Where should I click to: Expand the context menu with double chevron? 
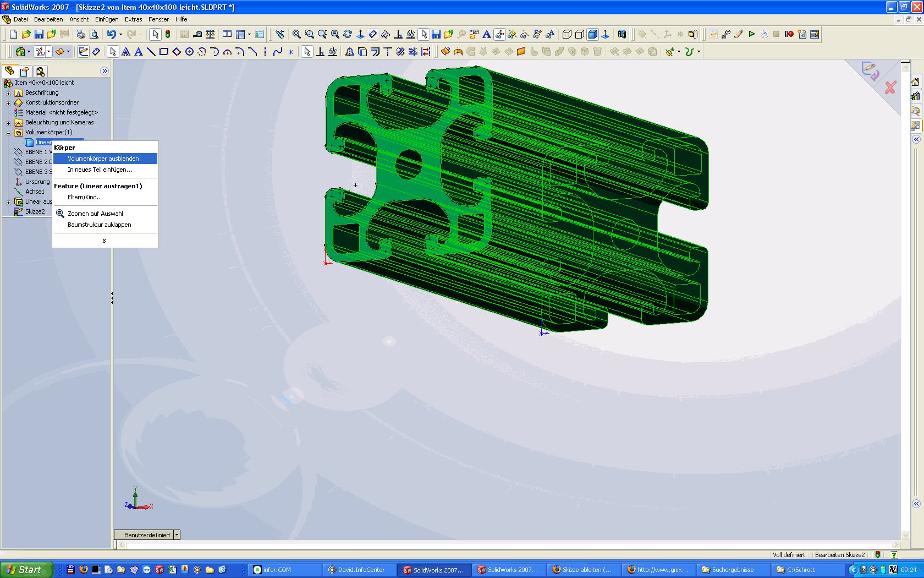(x=105, y=241)
